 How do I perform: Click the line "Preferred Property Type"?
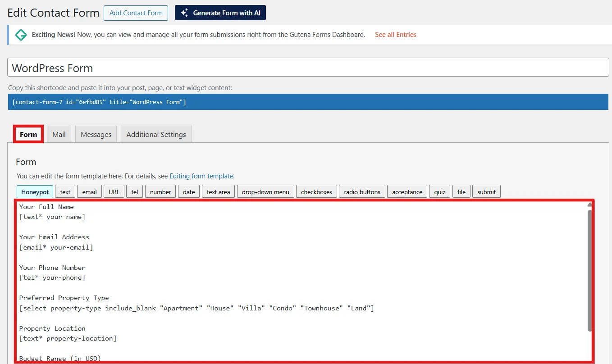pos(64,298)
